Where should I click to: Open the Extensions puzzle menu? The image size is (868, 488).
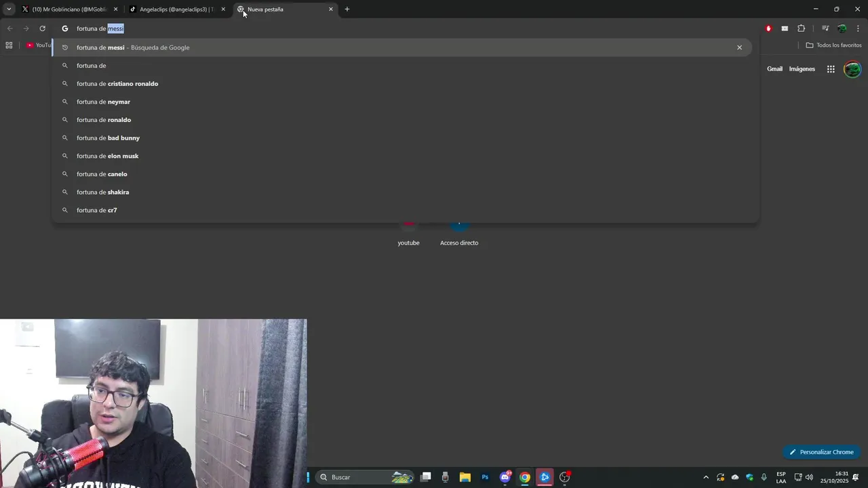[801, 28]
